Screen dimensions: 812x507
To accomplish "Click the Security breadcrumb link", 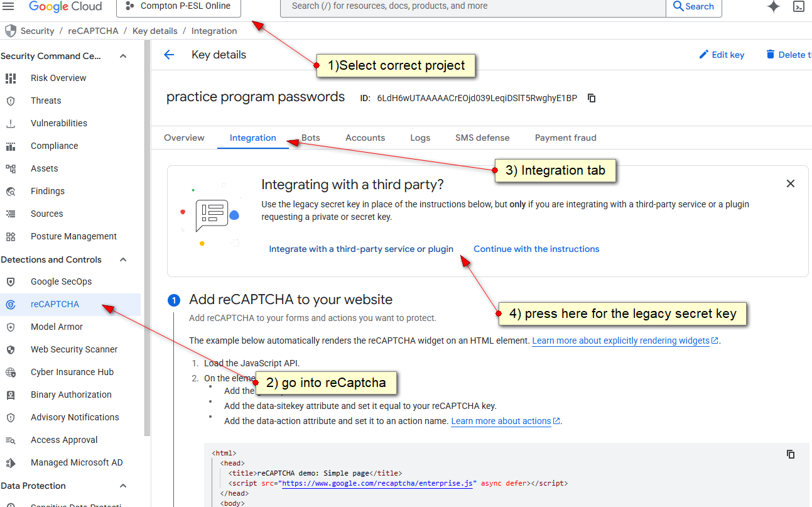I will pyautogui.click(x=38, y=31).
